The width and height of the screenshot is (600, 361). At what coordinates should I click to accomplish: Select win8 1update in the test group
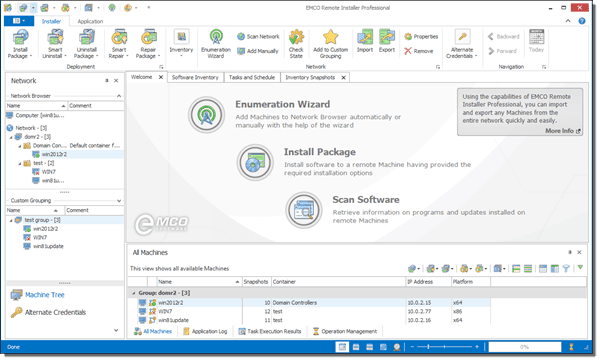[x=48, y=247]
